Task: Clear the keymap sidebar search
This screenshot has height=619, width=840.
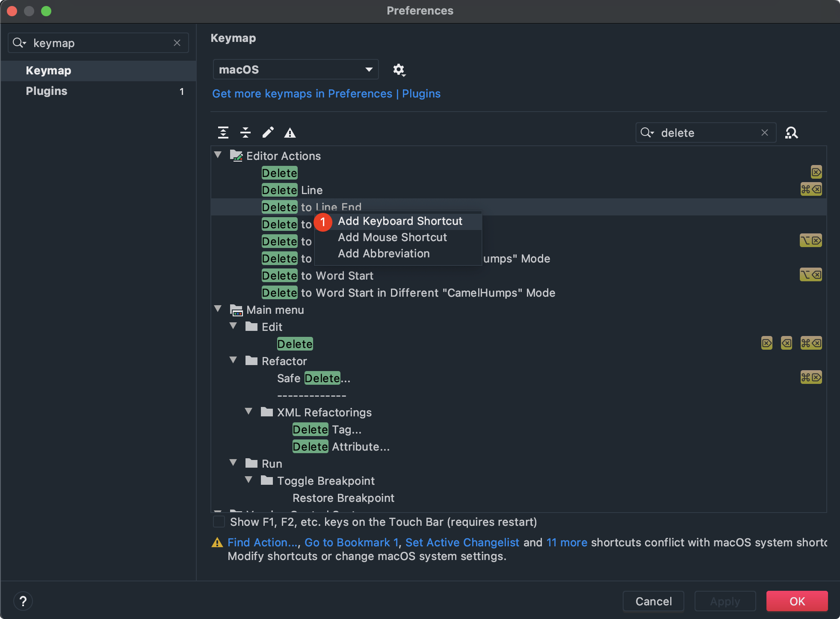Action: click(177, 43)
